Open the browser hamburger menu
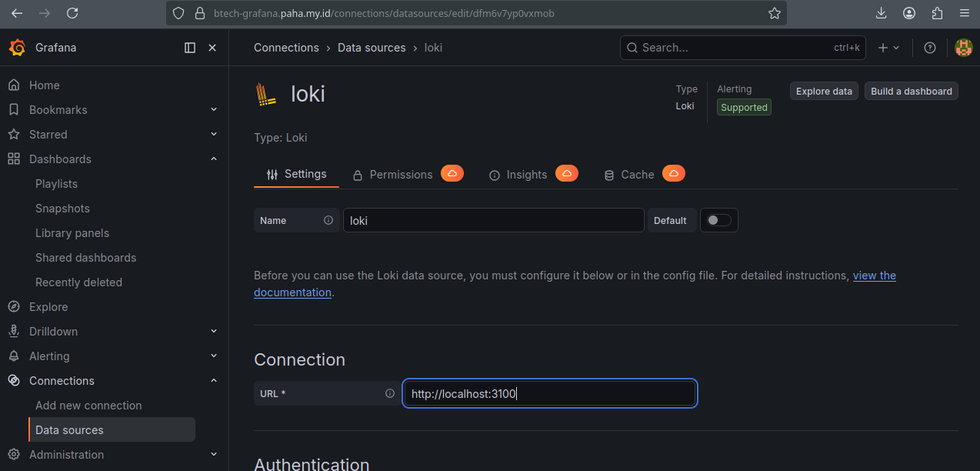Viewport: 980px width, 471px height. pyautogui.click(x=965, y=13)
